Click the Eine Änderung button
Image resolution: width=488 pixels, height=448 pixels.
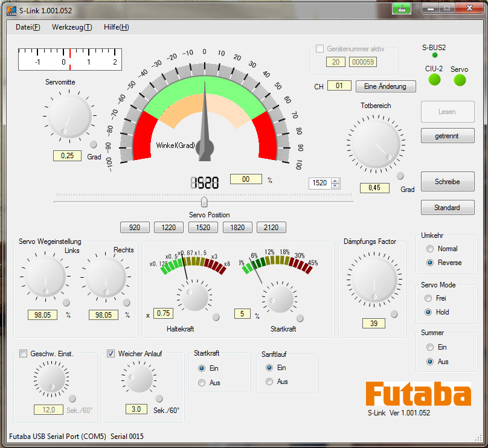[385, 86]
